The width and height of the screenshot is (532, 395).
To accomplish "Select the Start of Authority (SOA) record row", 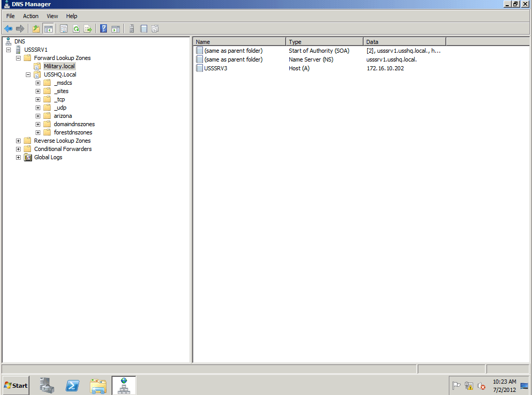I will 319,51.
